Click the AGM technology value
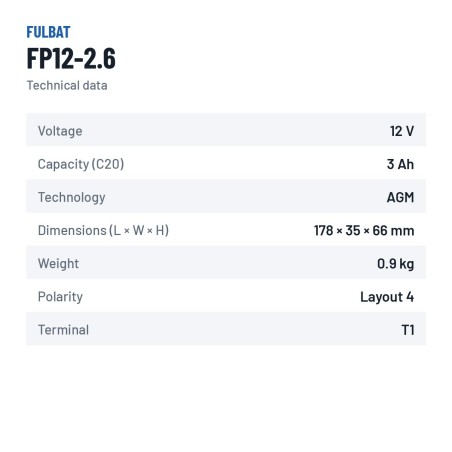The image size is (452, 452). point(400,197)
